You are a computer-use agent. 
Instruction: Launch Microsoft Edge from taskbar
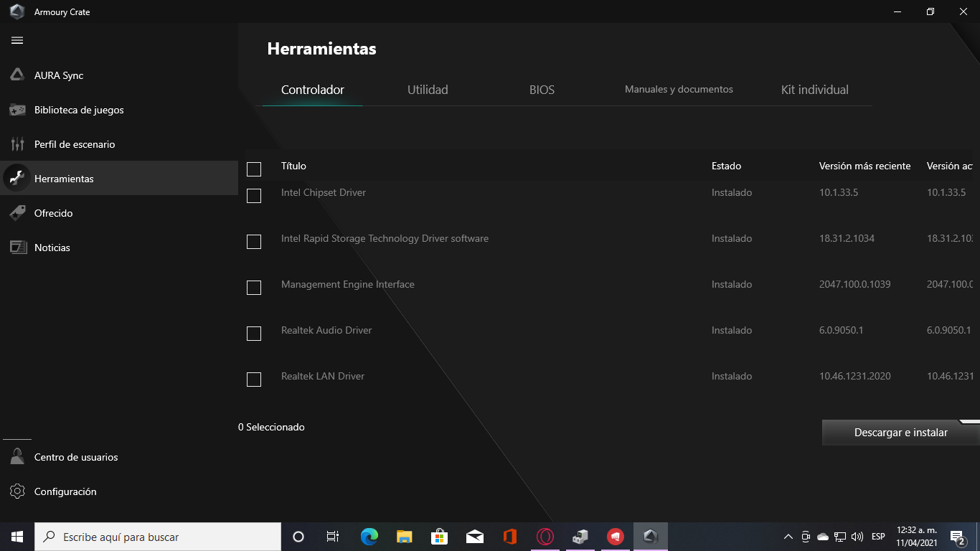tap(369, 537)
